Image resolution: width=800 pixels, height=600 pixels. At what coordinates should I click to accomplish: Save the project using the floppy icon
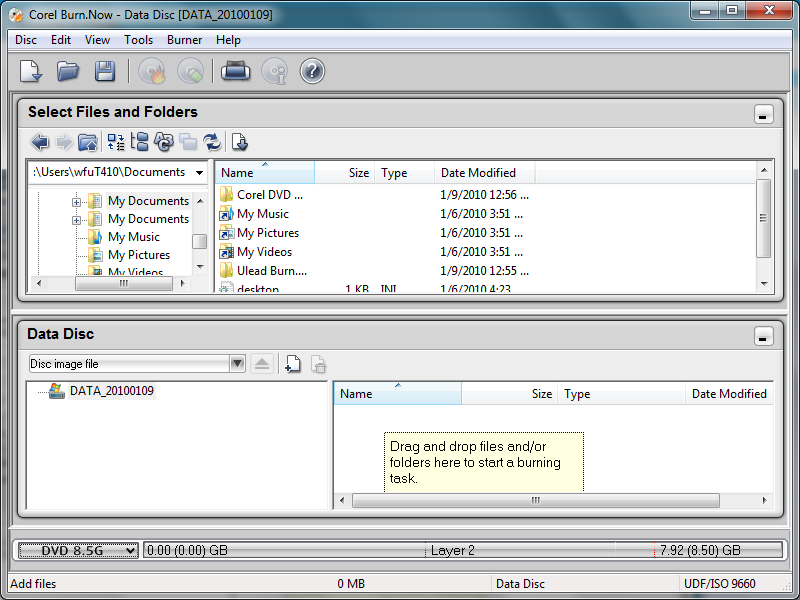[105, 71]
